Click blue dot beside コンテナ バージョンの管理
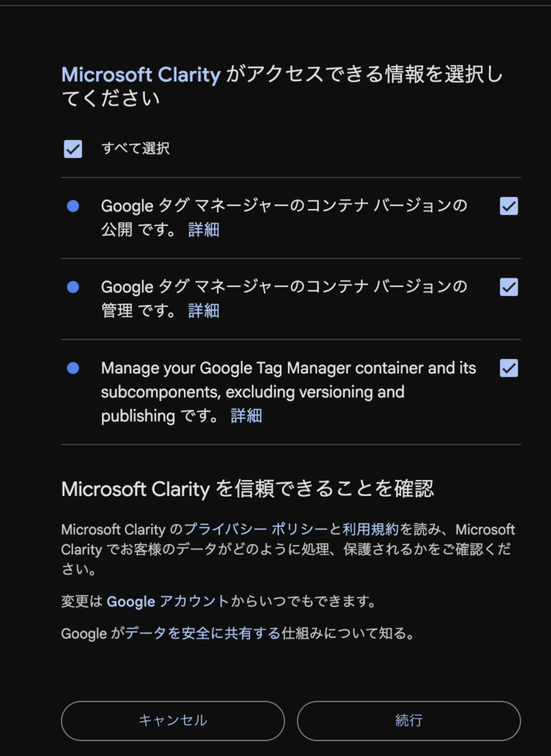The image size is (551, 756). point(73,287)
